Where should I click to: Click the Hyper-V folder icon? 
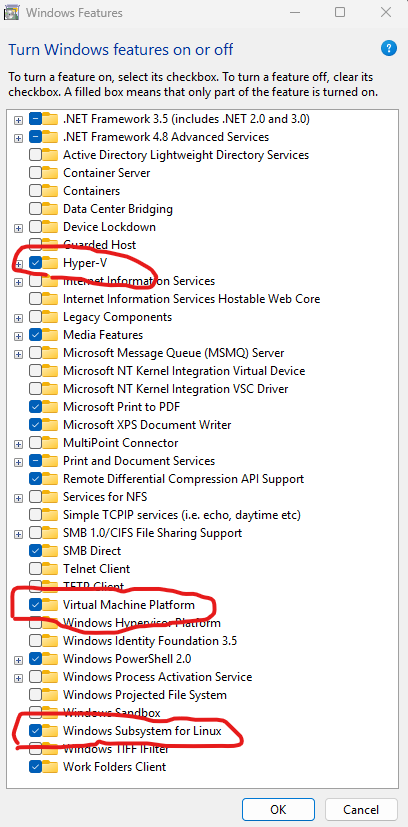click(x=50, y=262)
